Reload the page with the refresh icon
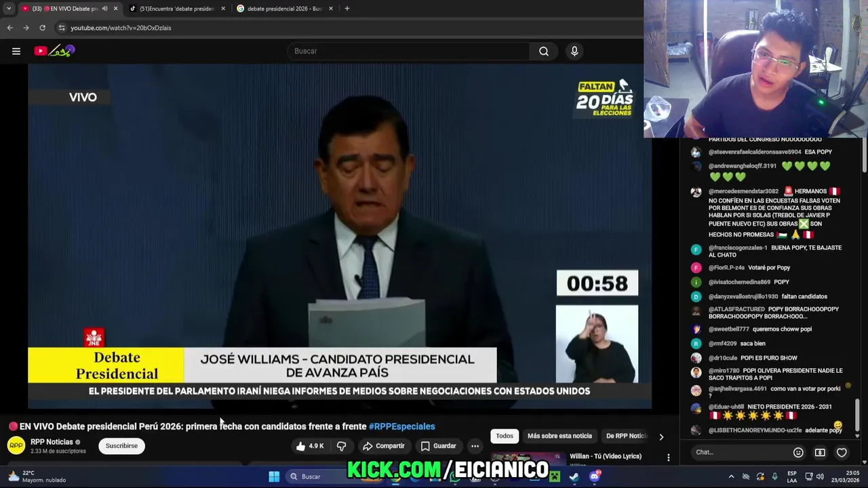The width and height of the screenshot is (868, 488). pyautogui.click(x=42, y=28)
